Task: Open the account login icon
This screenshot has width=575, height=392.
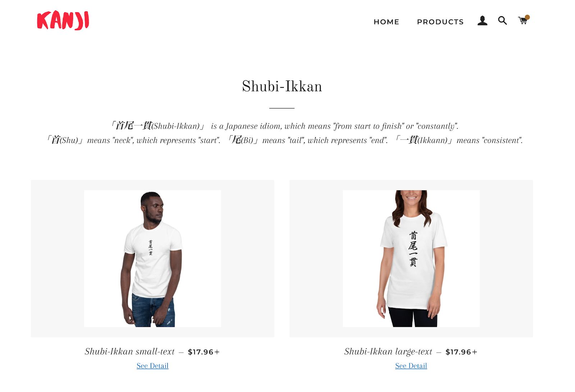Action: coord(482,21)
